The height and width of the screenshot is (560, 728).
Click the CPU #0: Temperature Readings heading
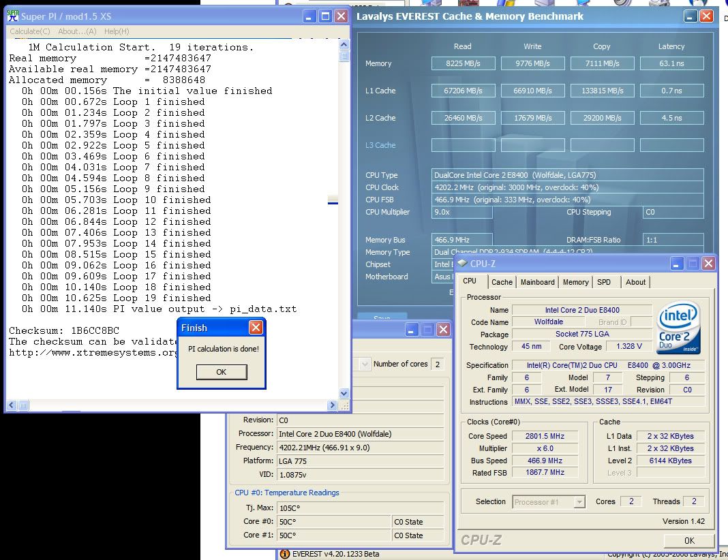(287, 493)
